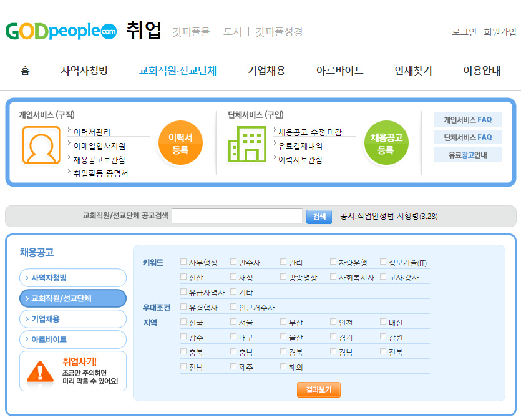Select 교회직원·선교단체 in the top navigation

pyautogui.click(x=178, y=71)
